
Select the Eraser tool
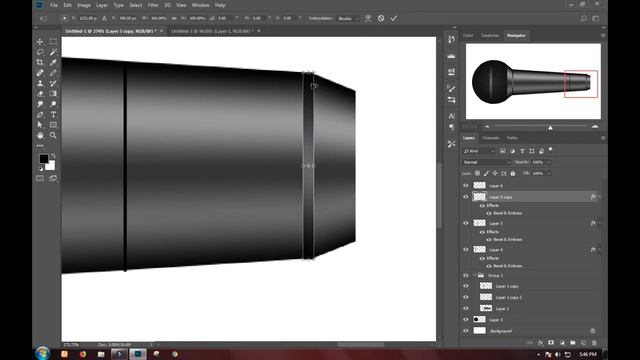40,93
